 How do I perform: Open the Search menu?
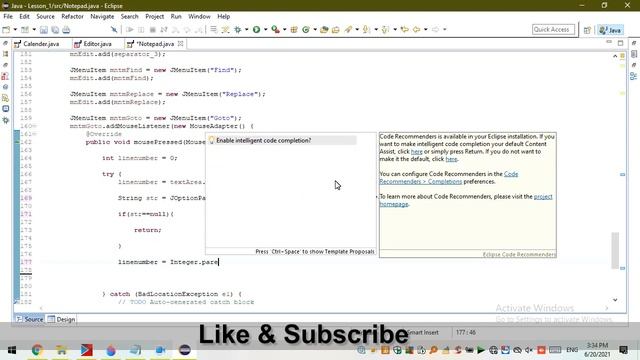pyautogui.click(x=129, y=16)
